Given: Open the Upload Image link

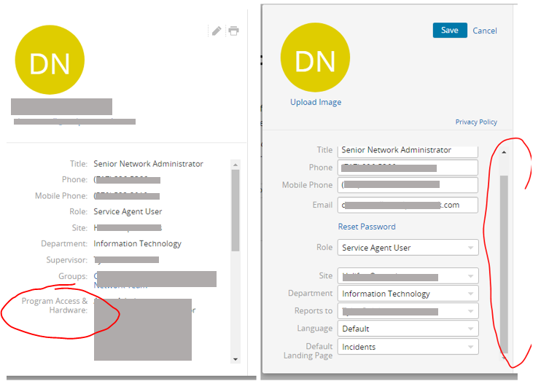Looking at the screenshot, I should 316,102.
